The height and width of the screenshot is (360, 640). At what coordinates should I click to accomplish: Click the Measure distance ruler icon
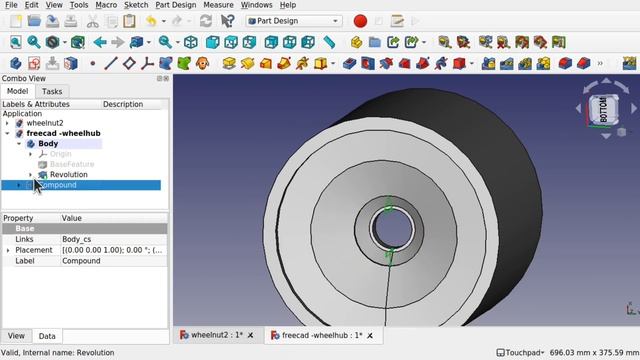point(329,42)
